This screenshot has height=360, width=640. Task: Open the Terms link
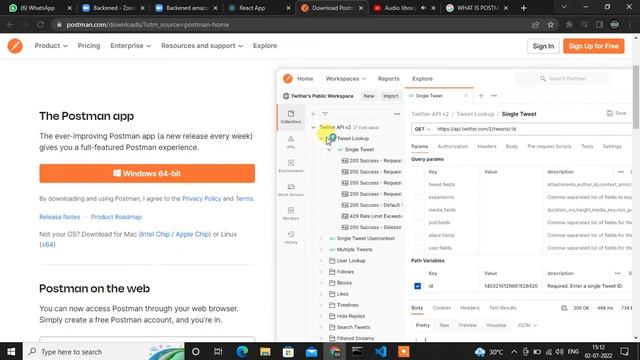point(244,198)
